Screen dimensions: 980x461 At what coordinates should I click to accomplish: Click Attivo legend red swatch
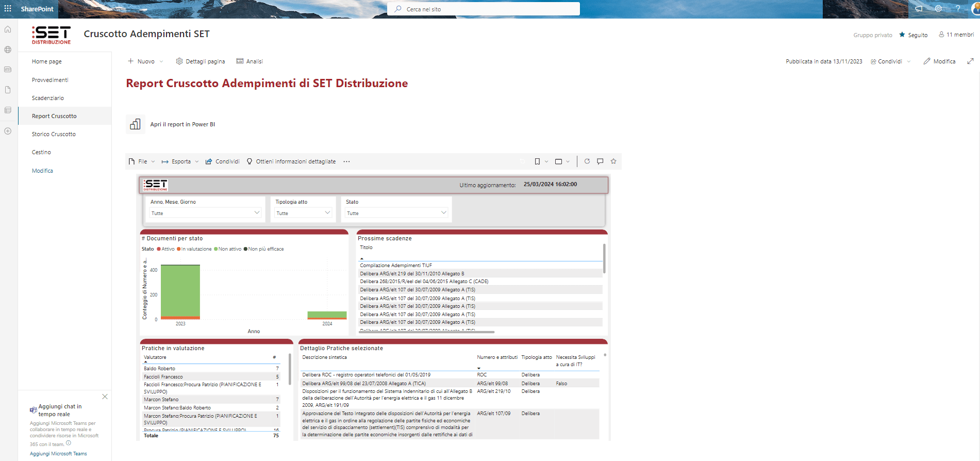click(159, 249)
